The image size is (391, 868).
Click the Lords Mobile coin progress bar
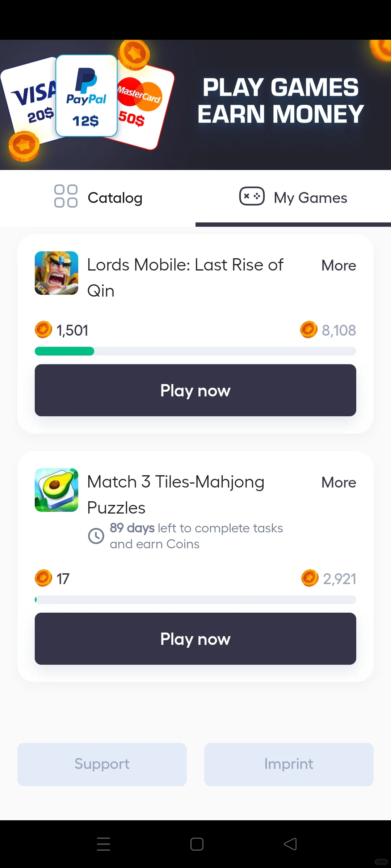pos(195,351)
